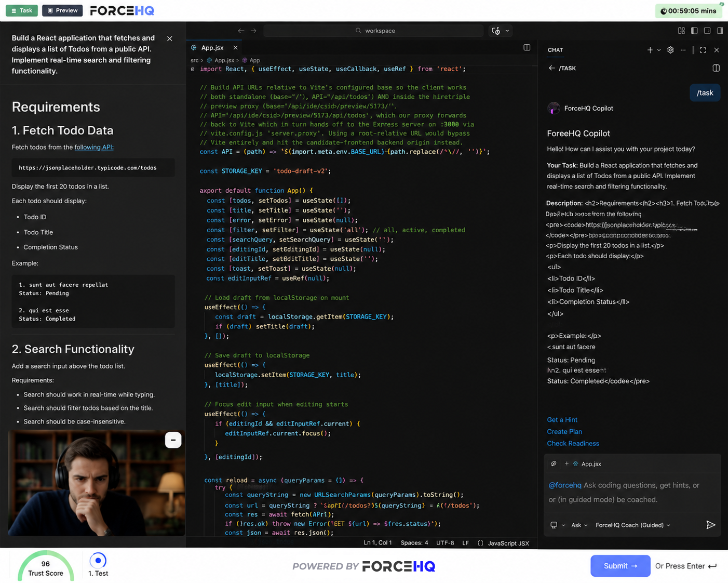
Task: Click the 'Create Plan' link
Action: click(x=564, y=432)
